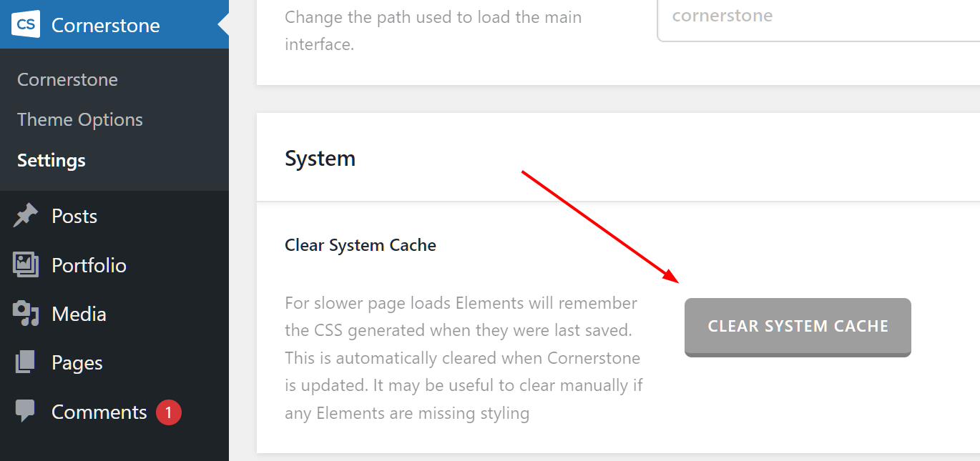The height and width of the screenshot is (461, 980).
Task: Open the Pages menu item
Action: point(77,363)
